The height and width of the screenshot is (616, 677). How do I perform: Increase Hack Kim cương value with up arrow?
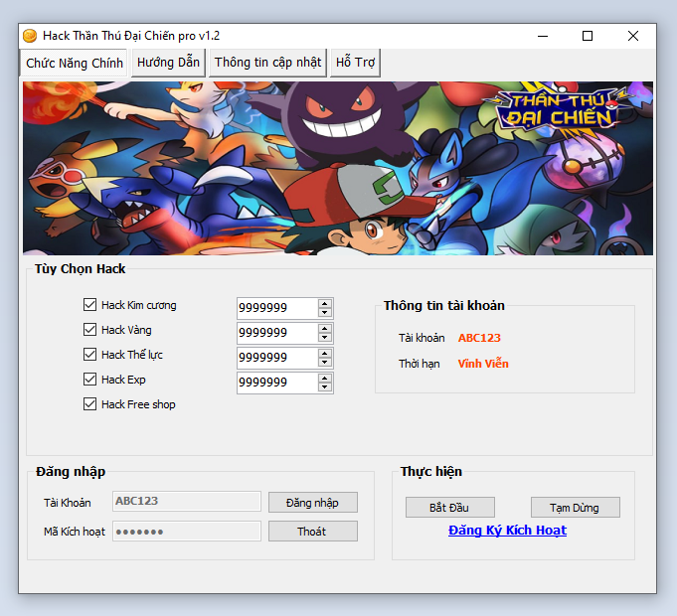(325, 303)
